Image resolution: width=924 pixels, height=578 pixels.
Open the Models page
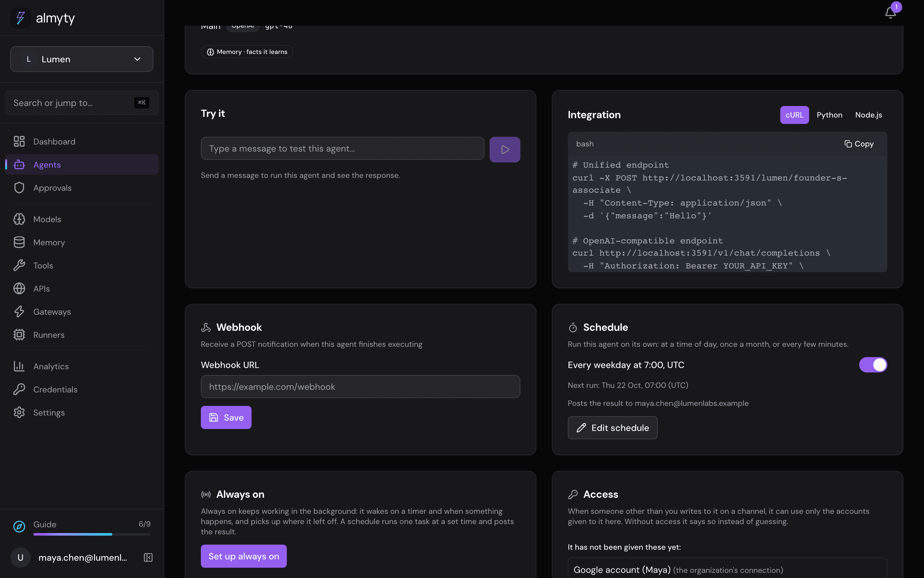[82, 219]
